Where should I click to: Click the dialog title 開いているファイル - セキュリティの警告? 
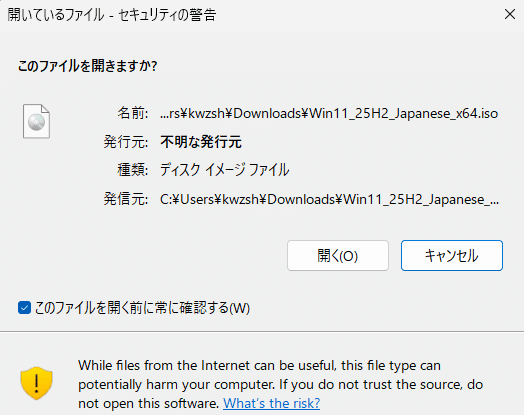pos(112,15)
